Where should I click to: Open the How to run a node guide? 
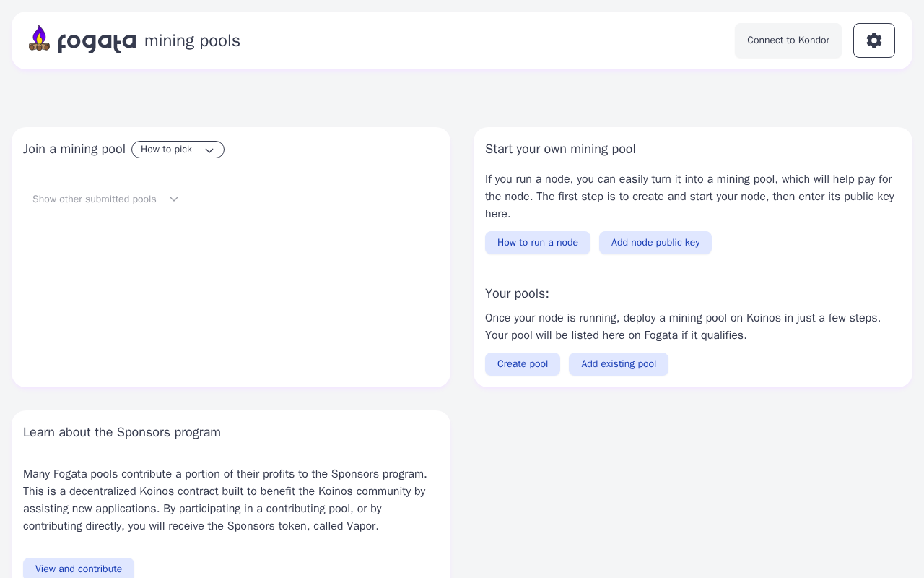click(x=537, y=243)
